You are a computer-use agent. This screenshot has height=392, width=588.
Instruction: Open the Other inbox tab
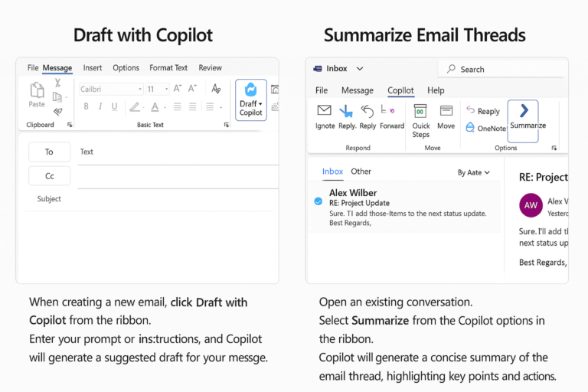click(x=361, y=171)
